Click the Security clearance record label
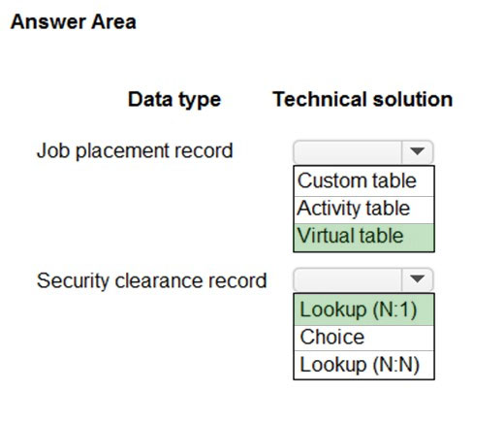 [x=152, y=280]
